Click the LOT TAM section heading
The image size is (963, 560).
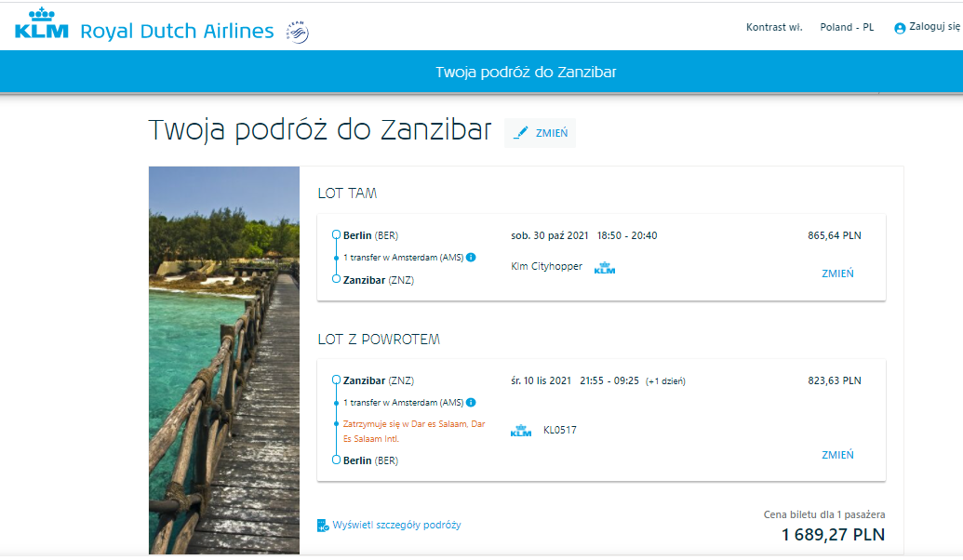tap(347, 193)
